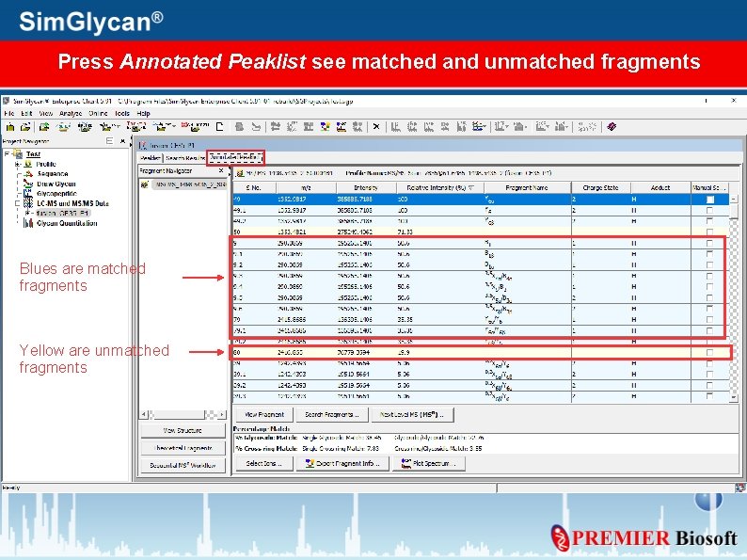Switch to the Peaklist tab

click(151, 158)
